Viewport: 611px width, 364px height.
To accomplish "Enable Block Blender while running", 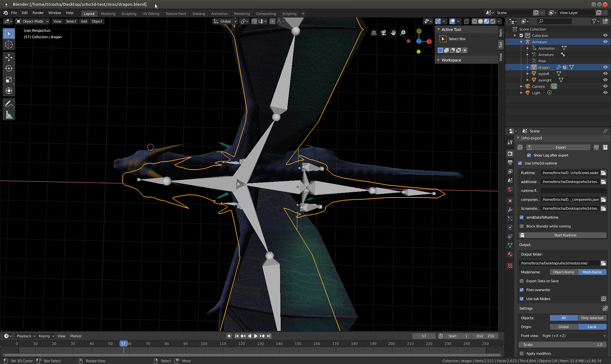I will pos(522,226).
